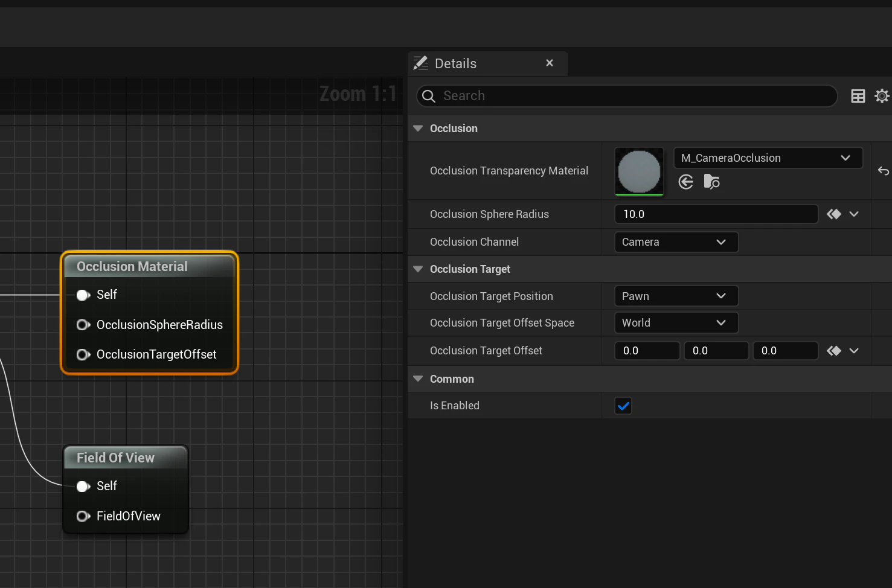Open the Occlusion Target Offset Space dropdown
Screen dimensions: 892x588
point(676,323)
